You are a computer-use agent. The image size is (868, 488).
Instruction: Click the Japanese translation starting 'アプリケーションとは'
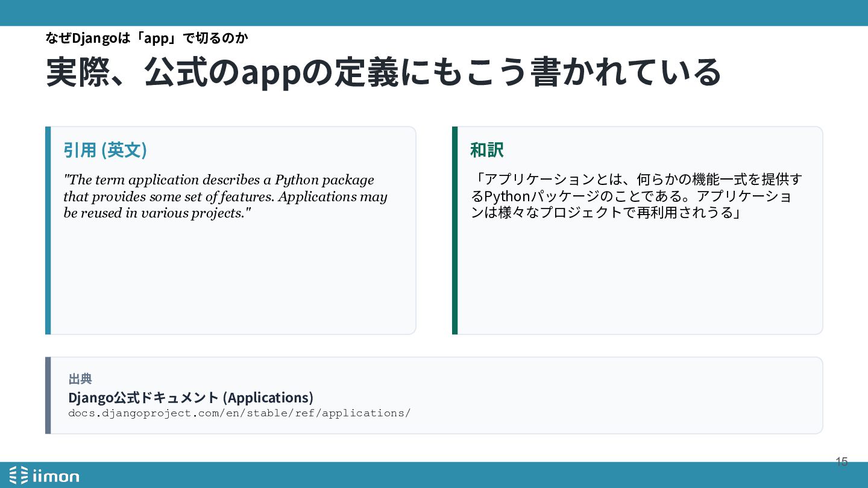point(636,196)
